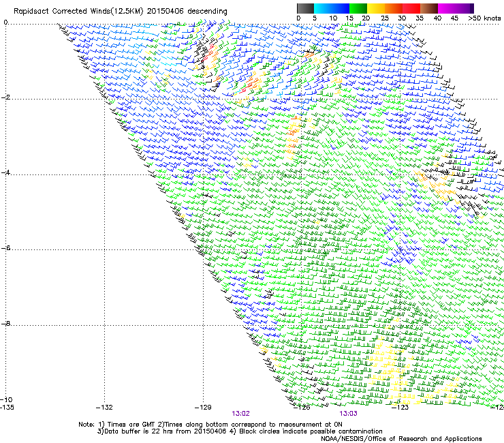Image resolution: width=504 pixels, height=443 pixels.
Task: Click the orange 25-30 knots legend segment
Action: tap(394, 8)
